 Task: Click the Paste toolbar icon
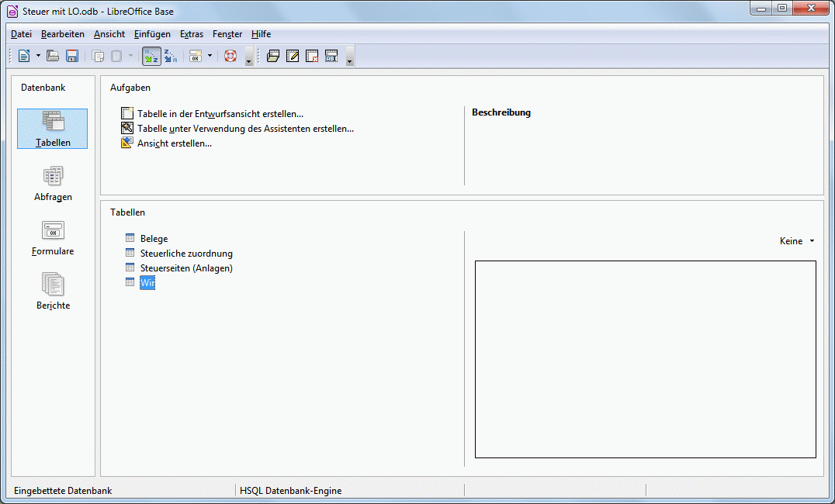point(116,56)
